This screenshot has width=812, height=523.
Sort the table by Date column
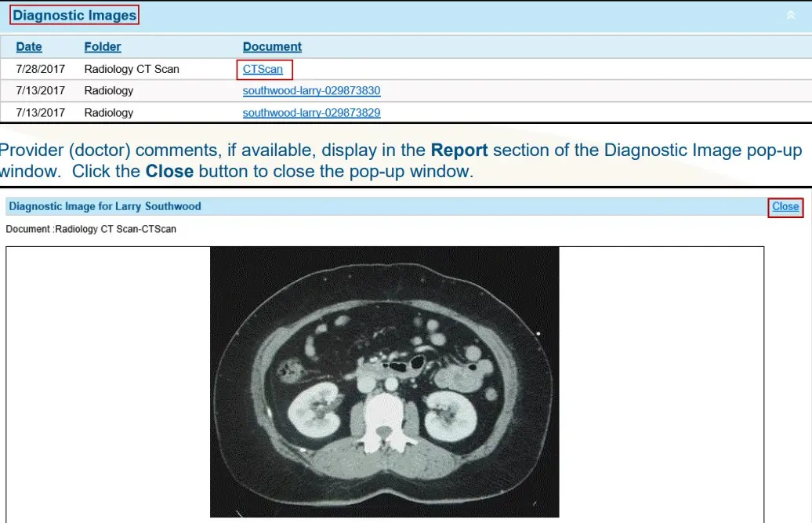29,47
